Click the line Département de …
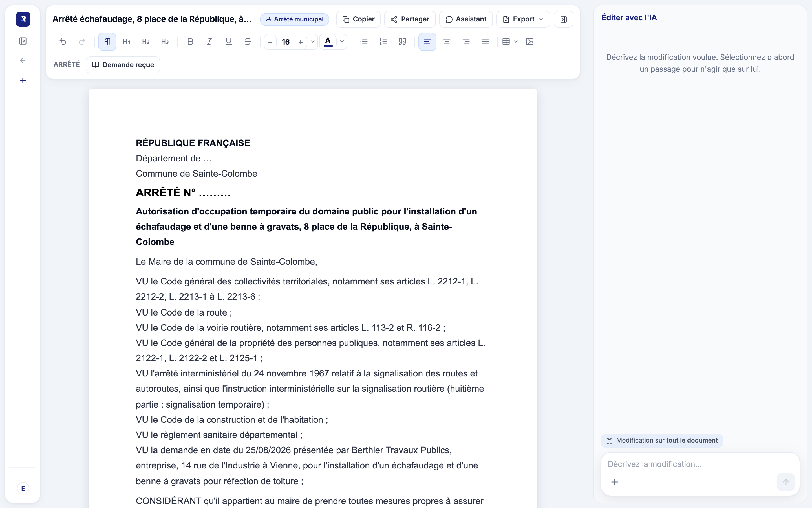Viewport: 812px width, 508px height. click(174, 158)
